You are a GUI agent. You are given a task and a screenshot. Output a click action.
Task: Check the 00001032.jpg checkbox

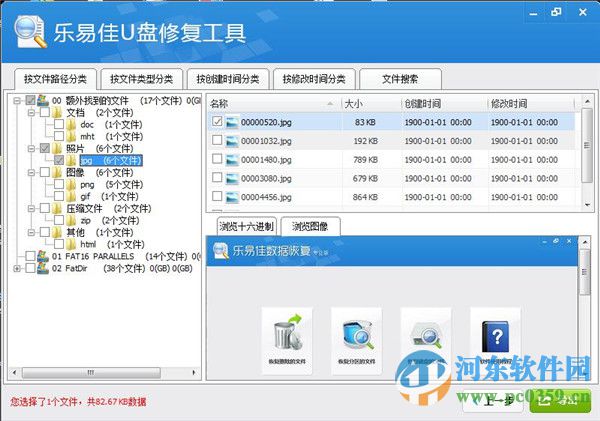pyautogui.click(x=217, y=140)
